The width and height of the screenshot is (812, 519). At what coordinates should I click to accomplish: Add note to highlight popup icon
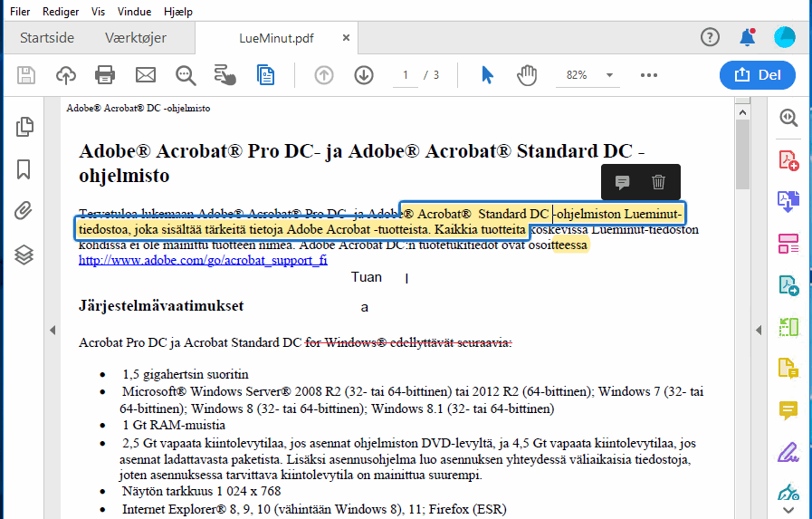[622, 182]
